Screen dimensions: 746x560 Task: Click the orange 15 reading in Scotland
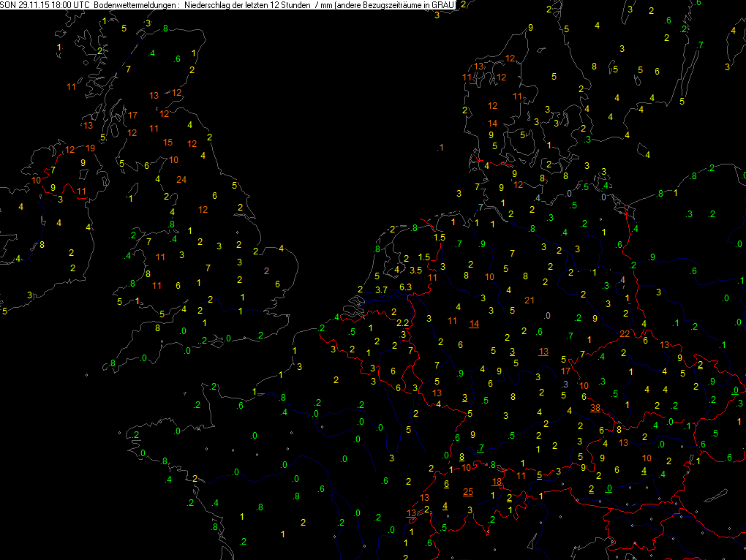tap(167, 142)
